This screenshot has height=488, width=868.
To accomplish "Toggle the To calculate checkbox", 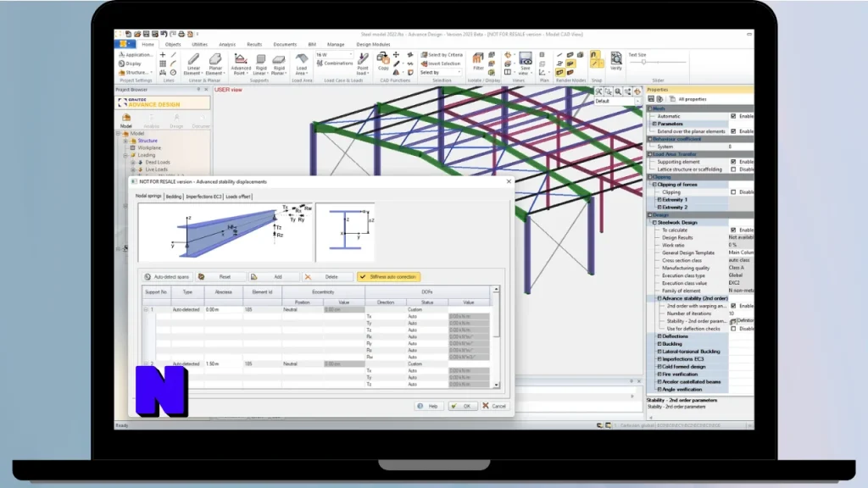I will click(x=733, y=230).
